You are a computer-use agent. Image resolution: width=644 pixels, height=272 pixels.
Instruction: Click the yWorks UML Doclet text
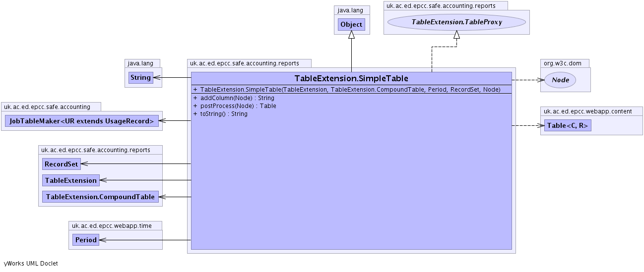[31, 264]
